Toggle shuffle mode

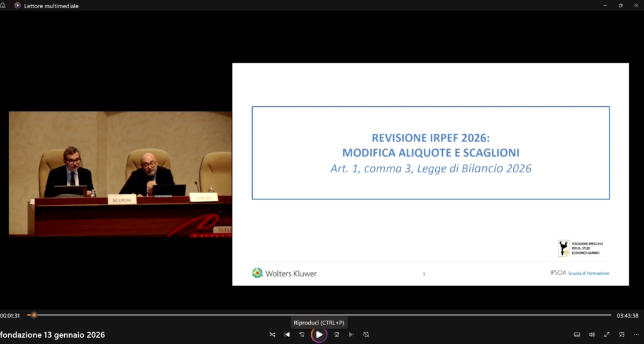272,335
